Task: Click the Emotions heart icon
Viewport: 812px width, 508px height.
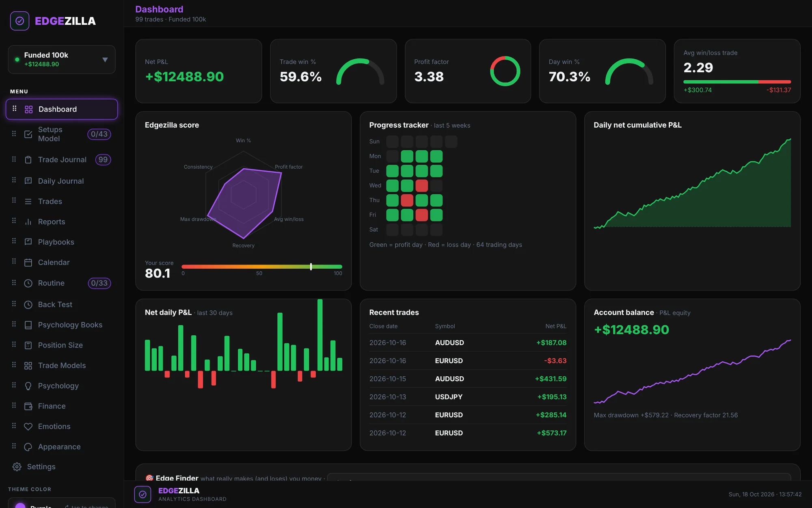Action: point(28,427)
